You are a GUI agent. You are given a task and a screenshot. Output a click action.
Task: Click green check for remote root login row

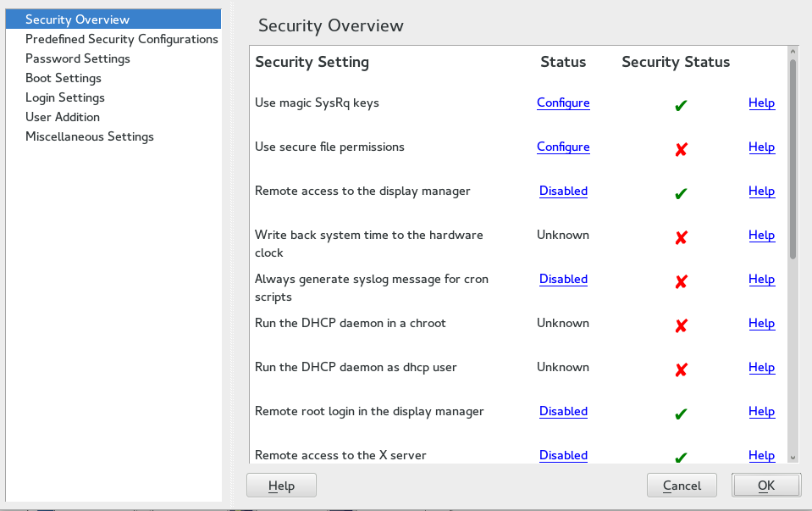(681, 414)
